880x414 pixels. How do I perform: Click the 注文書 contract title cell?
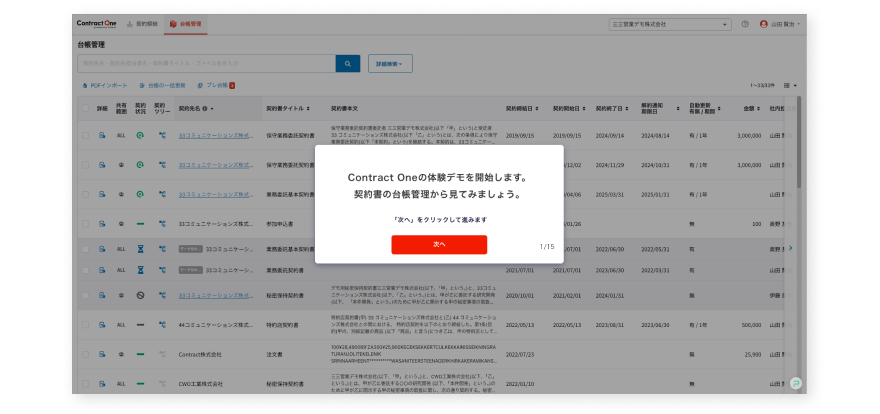[x=274, y=355]
